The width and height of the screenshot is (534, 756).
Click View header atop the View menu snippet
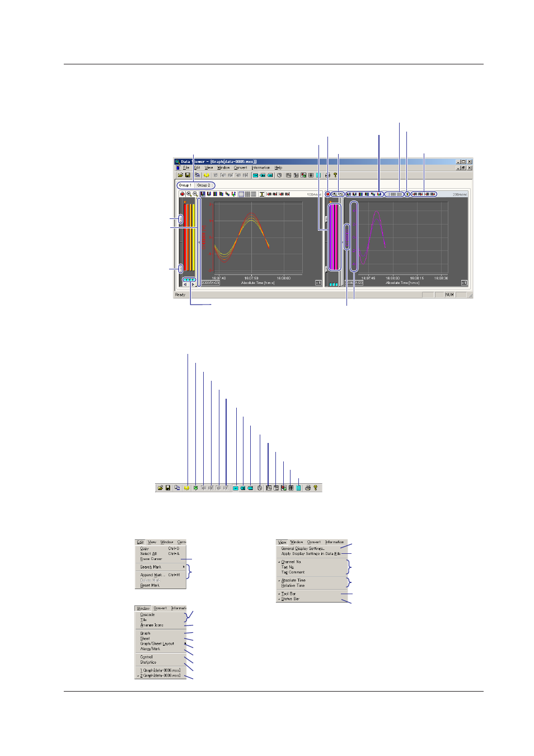pyautogui.click(x=282, y=542)
